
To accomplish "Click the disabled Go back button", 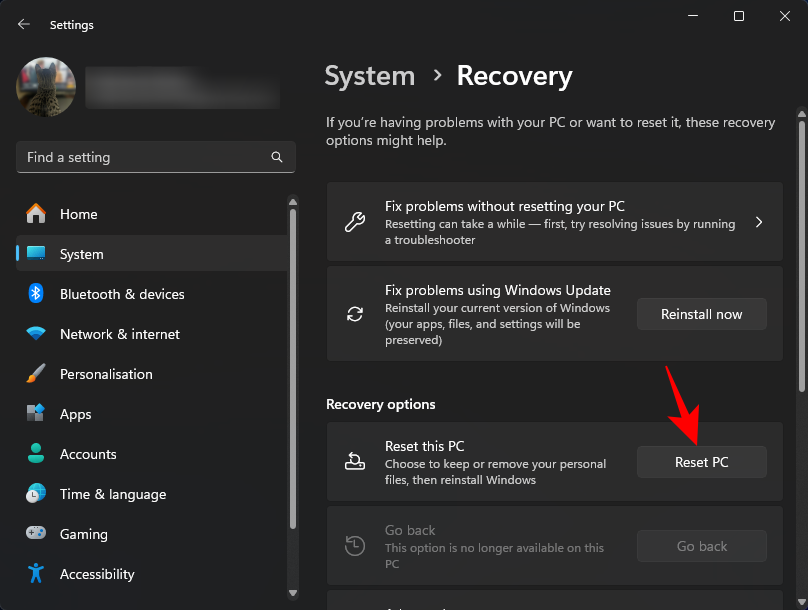I will [701, 546].
